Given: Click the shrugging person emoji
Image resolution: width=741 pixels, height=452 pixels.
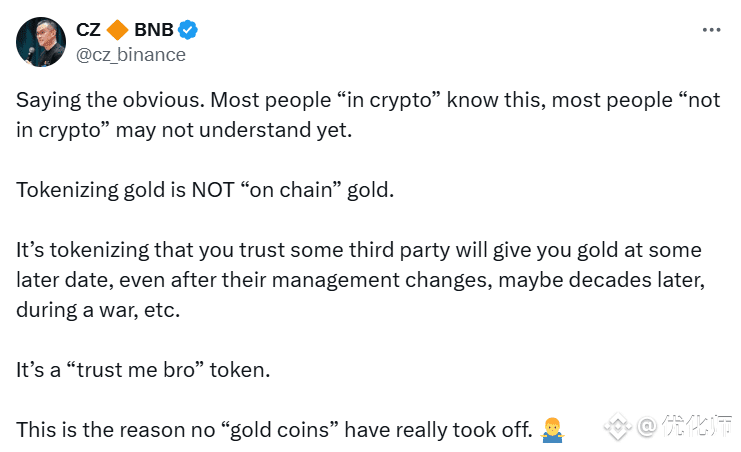Looking at the screenshot, I should (x=552, y=430).
